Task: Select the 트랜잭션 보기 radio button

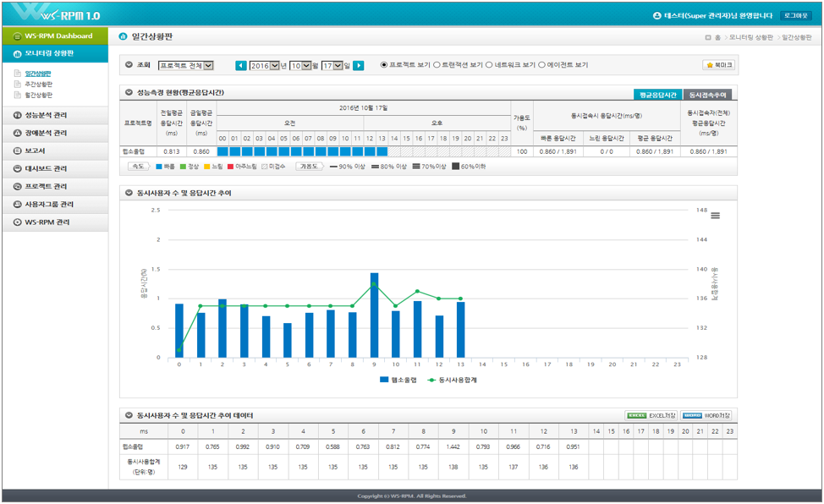Action: click(437, 65)
